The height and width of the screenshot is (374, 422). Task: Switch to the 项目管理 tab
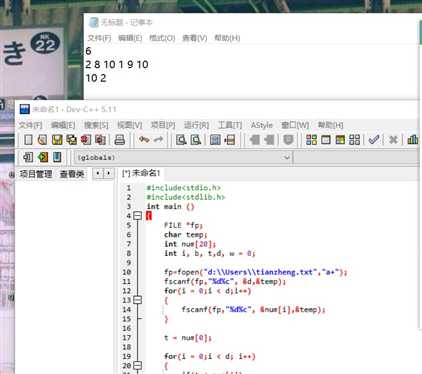point(36,174)
